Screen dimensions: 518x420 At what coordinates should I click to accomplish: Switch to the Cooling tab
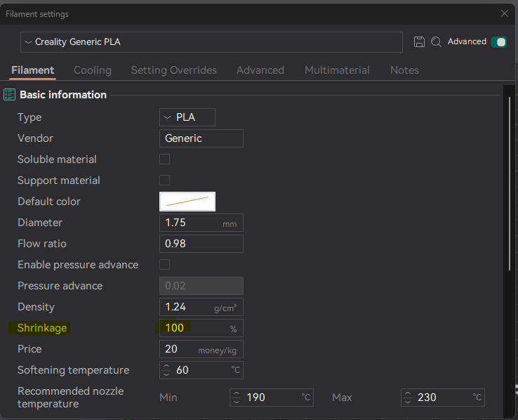[93, 70]
